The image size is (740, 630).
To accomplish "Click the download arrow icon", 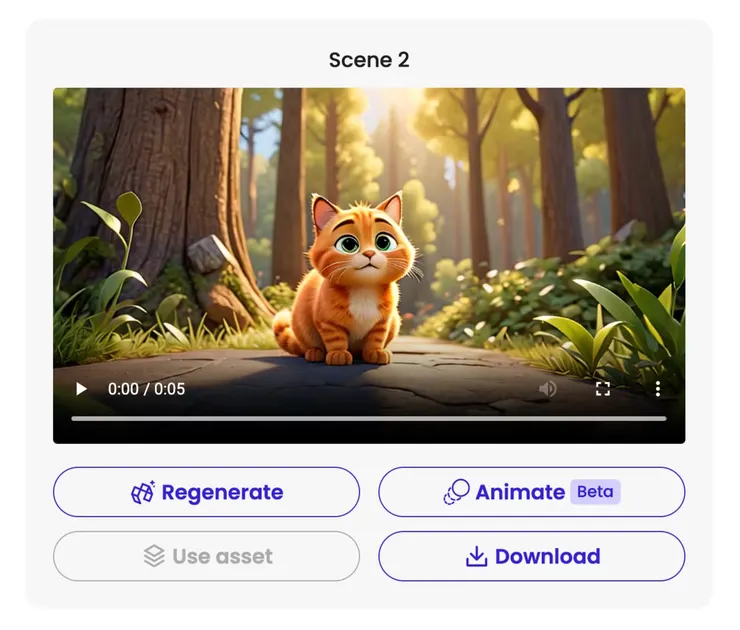I will point(477,556).
